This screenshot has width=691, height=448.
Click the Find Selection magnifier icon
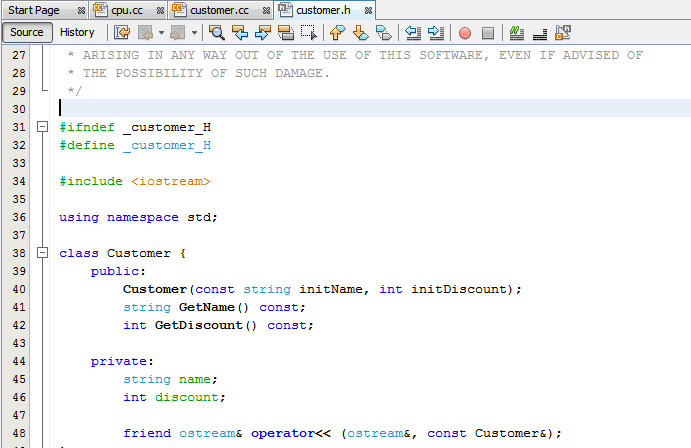pos(216,32)
